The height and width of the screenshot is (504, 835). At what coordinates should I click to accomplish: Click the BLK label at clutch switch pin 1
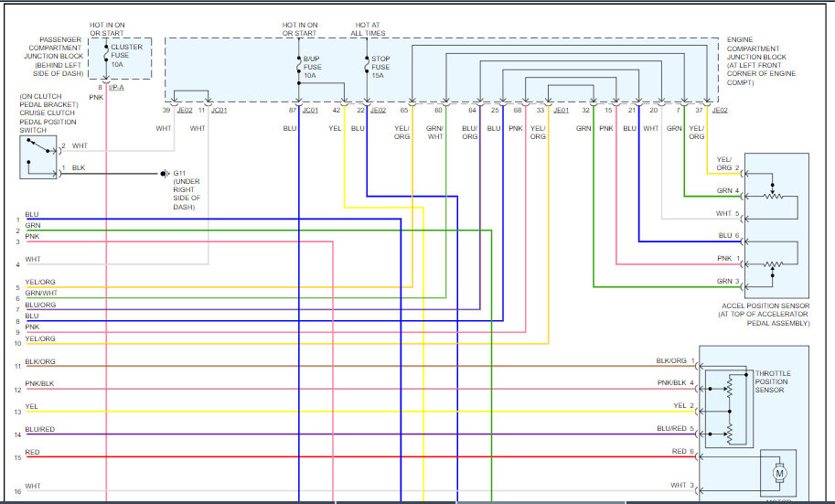[79, 167]
